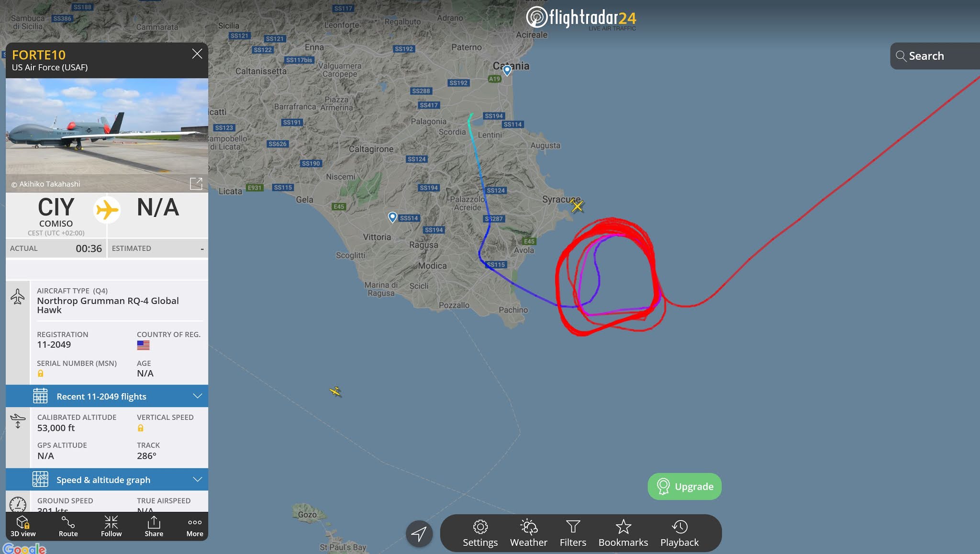
Task: Show the Route for this flight
Action: point(68,526)
